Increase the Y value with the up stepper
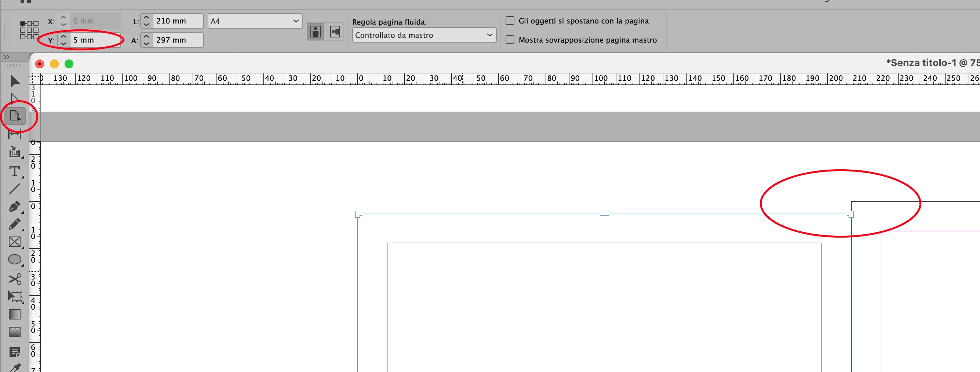980x372 pixels. (63, 37)
